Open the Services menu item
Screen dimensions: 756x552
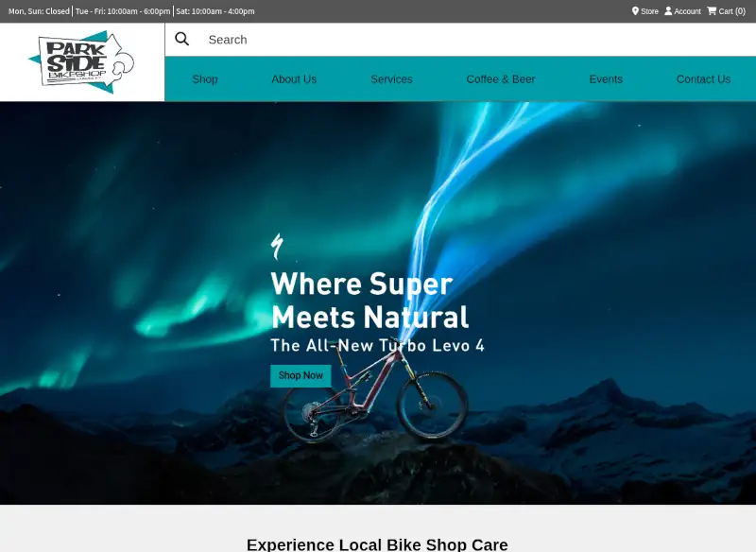point(391,79)
